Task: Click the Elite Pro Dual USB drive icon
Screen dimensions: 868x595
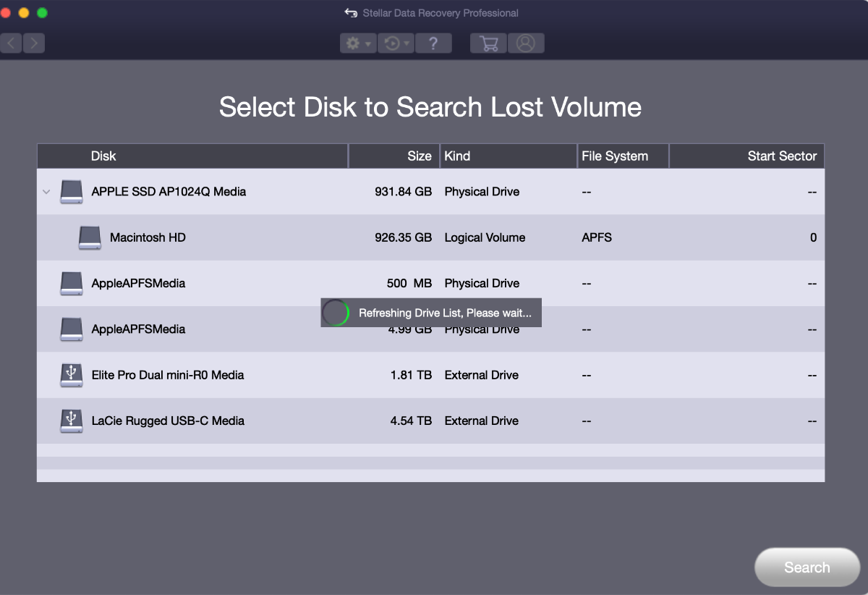Action: pos(71,375)
